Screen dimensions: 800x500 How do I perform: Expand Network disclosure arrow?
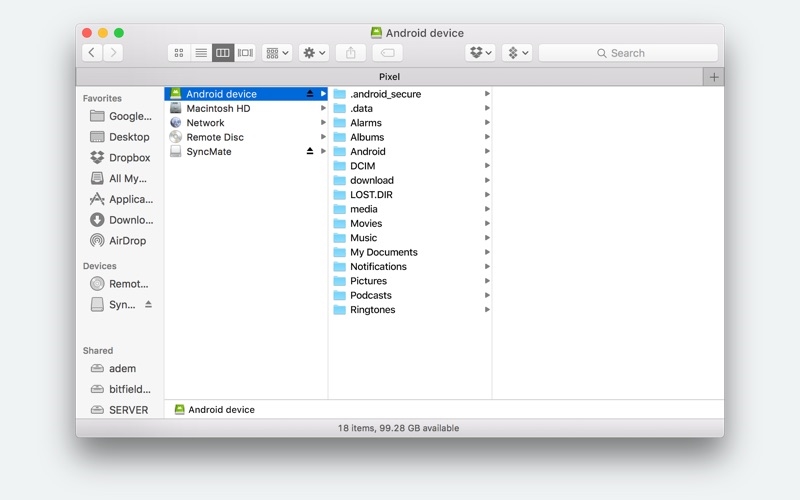click(323, 122)
